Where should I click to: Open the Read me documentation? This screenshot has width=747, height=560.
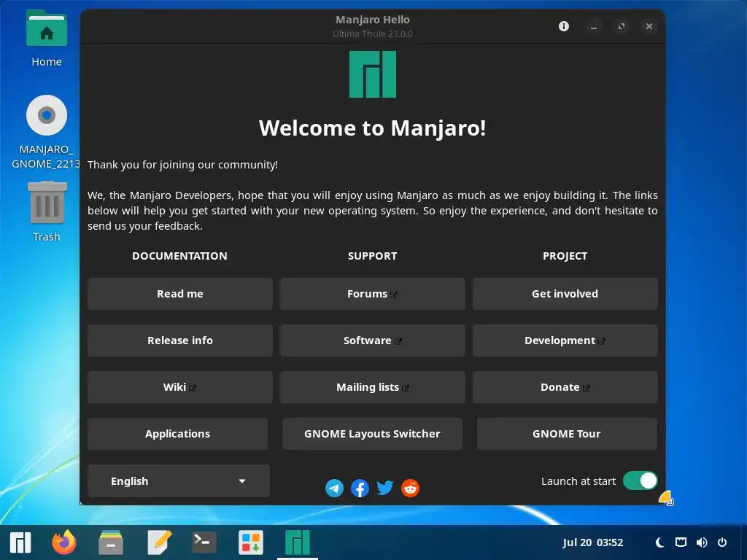180,294
